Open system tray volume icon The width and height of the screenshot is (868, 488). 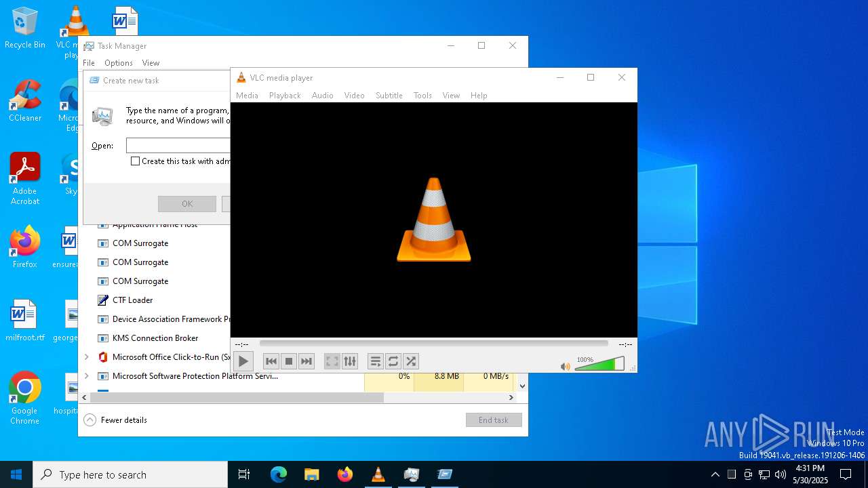(781, 474)
